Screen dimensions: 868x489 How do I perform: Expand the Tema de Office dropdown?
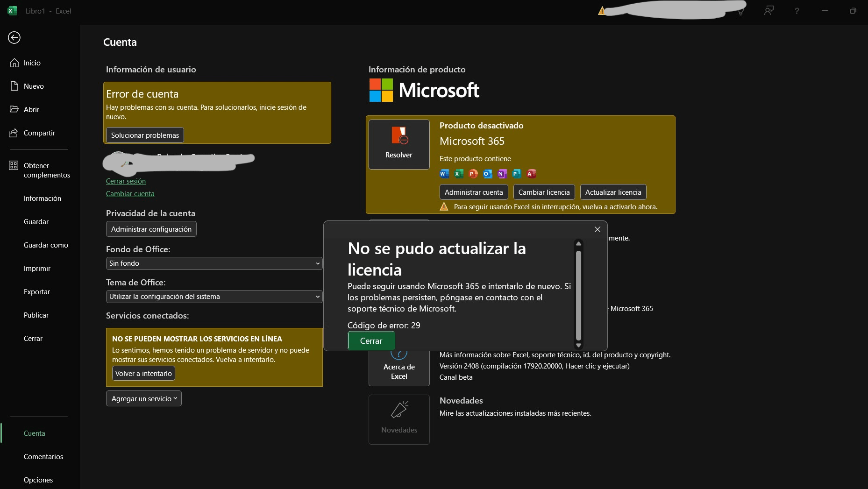coord(214,297)
